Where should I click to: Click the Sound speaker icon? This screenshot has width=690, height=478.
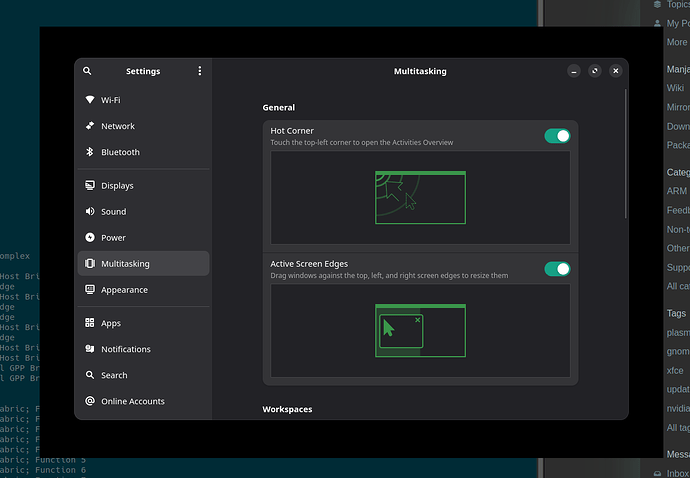(x=90, y=211)
